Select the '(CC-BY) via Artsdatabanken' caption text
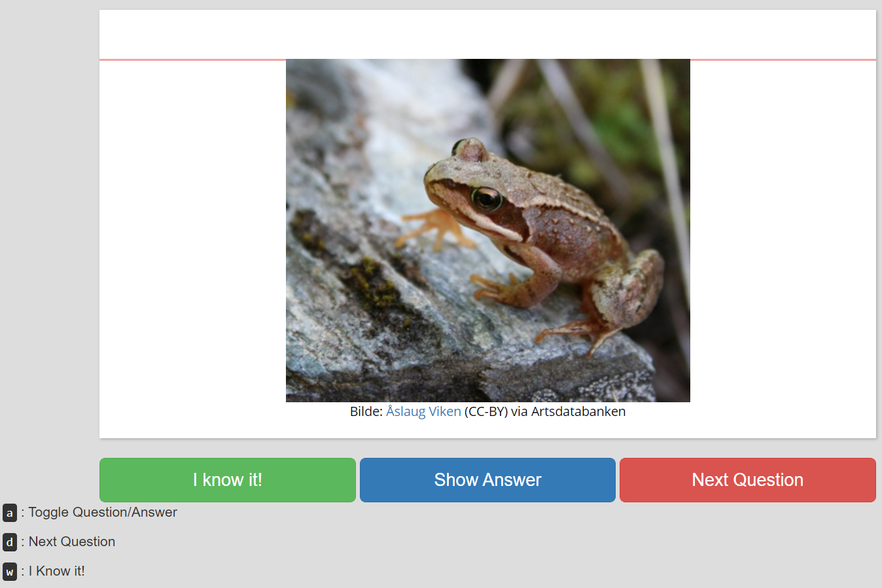 coord(545,411)
